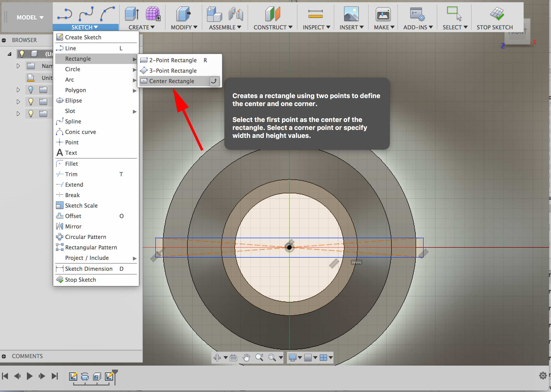Click the Select tool icon
Screen dimensions: 551x392
tap(454, 14)
